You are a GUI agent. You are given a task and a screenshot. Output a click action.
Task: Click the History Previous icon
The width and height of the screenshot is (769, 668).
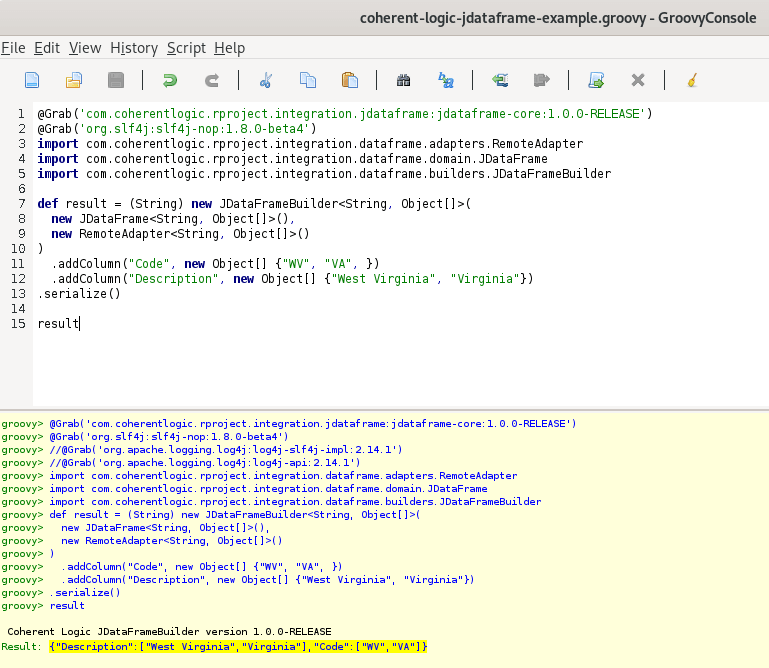(x=500, y=80)
